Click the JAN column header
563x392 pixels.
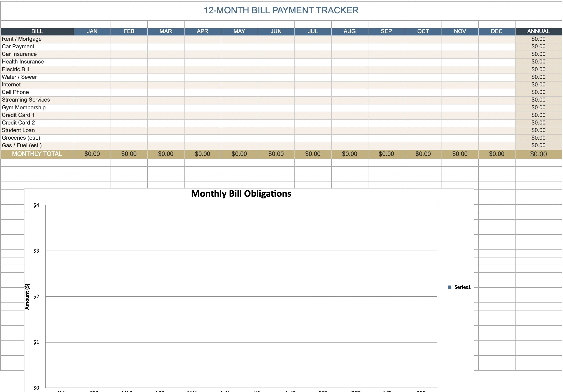[92, 31]
